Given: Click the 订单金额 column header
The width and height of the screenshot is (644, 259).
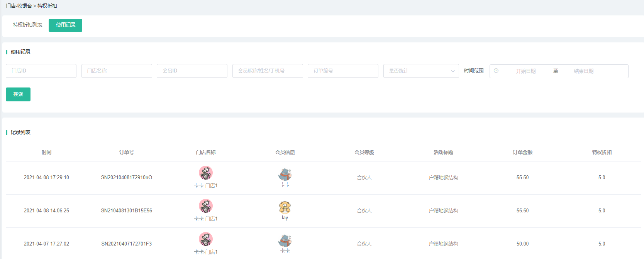Looking at the screenshot, I should click(x=522, y=153).
